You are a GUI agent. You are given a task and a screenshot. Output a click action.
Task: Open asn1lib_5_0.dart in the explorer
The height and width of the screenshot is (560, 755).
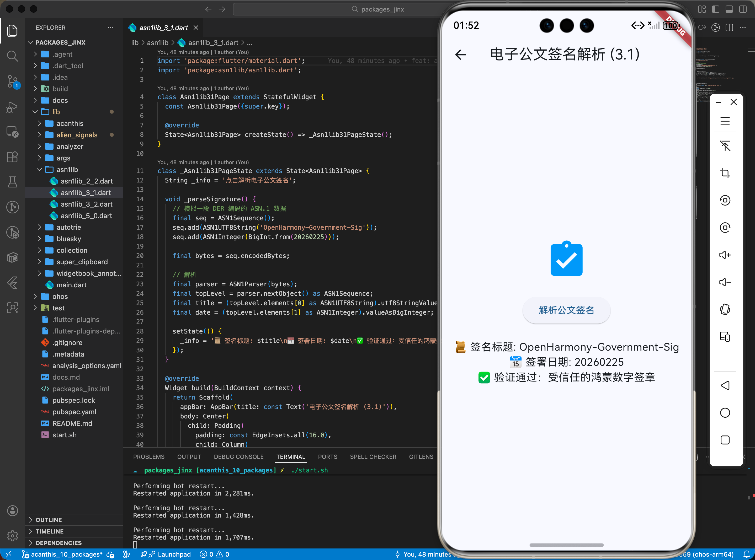click(86, 216)
